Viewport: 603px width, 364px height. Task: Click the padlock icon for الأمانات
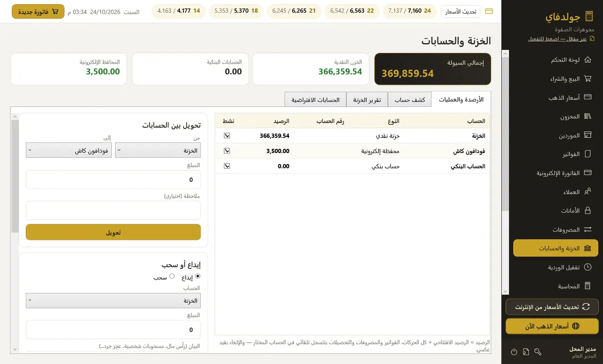[587, 210]
